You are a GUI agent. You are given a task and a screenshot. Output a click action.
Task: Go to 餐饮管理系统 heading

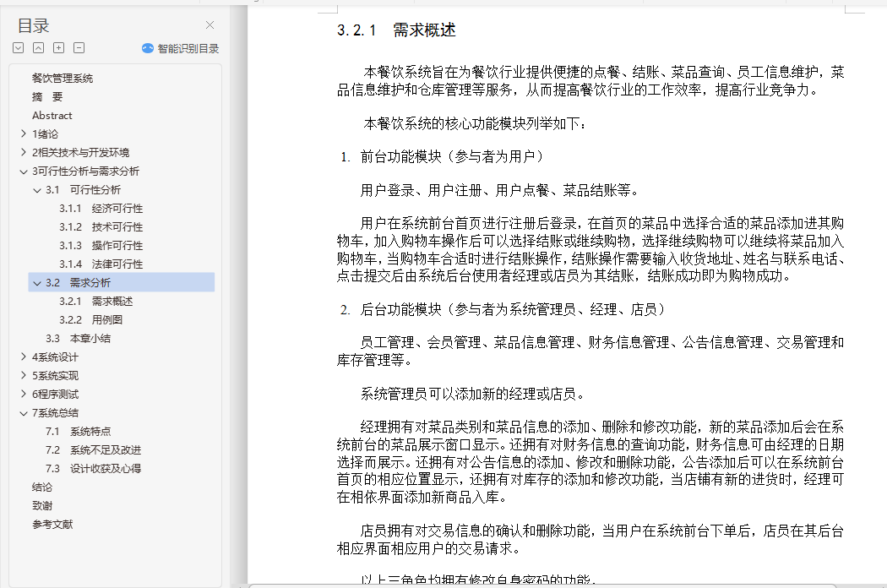coord(63,78)
